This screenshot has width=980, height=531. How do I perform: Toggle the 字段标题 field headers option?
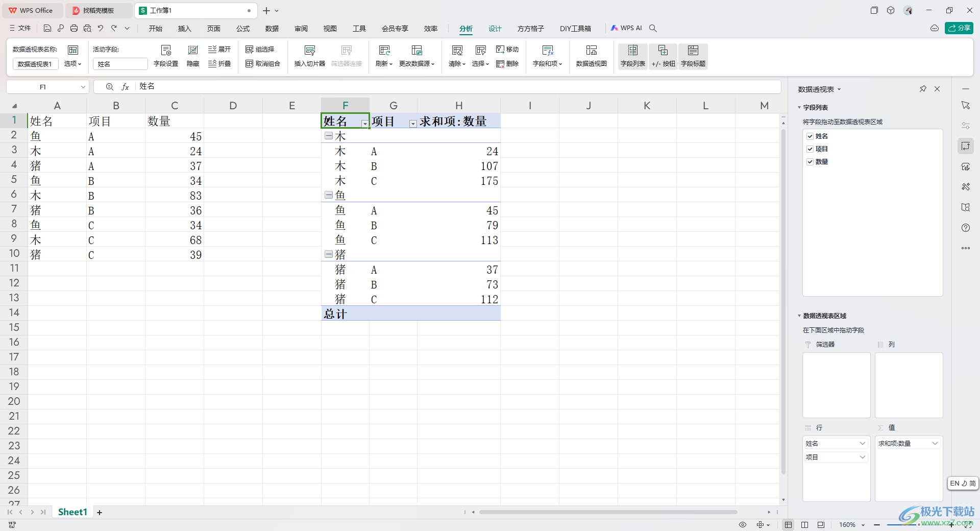click(x=693, y=56)
